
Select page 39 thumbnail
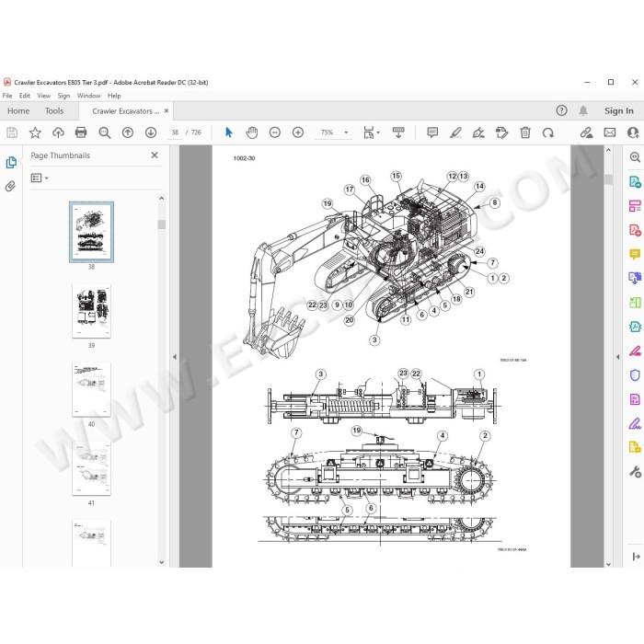point(91,311)
